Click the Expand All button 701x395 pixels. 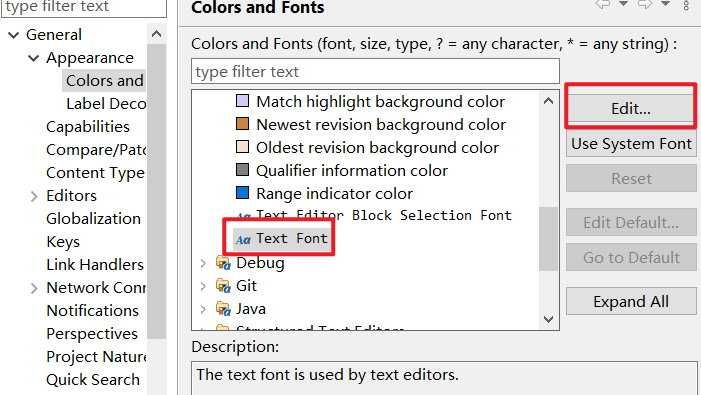coord(631,302)
